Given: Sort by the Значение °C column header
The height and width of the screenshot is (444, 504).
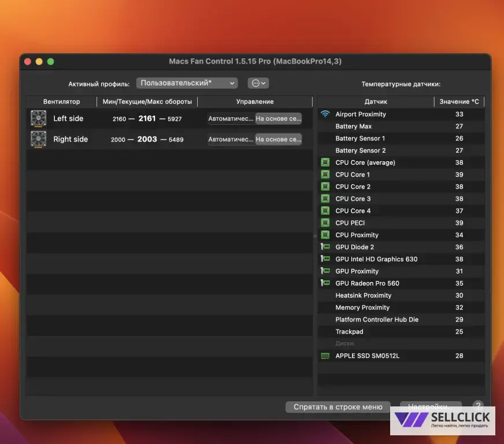Looking at the screenshot, I should click(x=459, y=102).
